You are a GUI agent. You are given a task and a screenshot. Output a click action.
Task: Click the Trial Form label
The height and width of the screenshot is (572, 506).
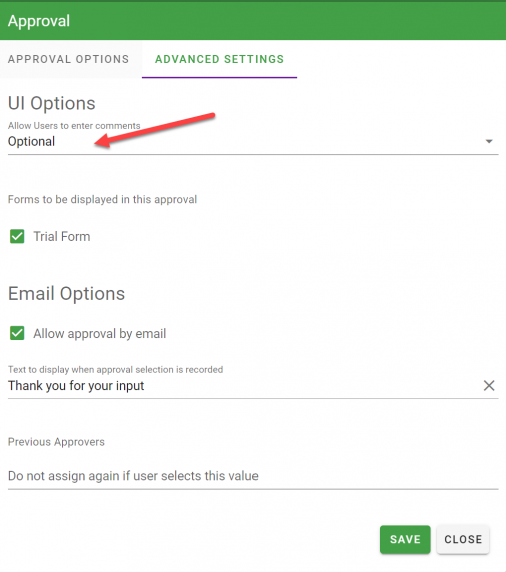62,236
